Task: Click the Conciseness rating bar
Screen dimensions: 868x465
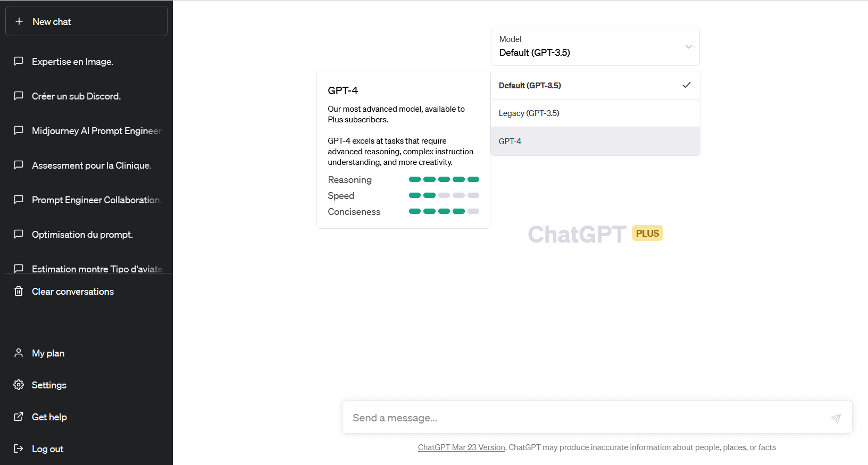Action: tap(444, 211)
